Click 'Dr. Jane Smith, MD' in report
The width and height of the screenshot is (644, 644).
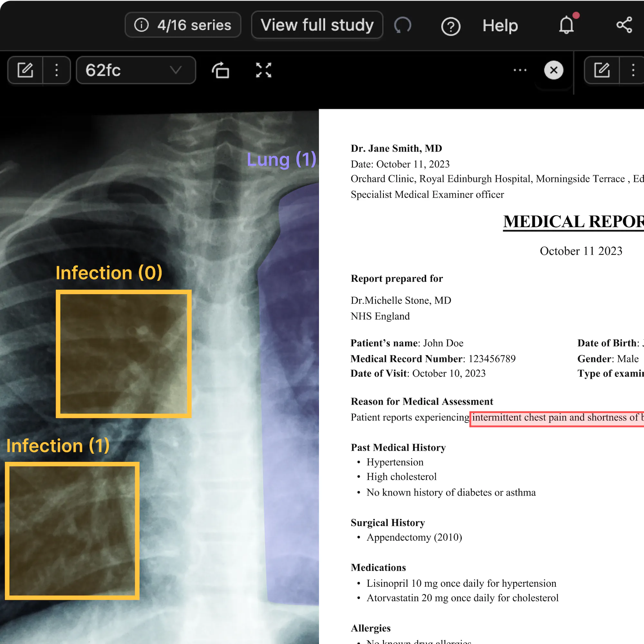[x=396, y=148]
